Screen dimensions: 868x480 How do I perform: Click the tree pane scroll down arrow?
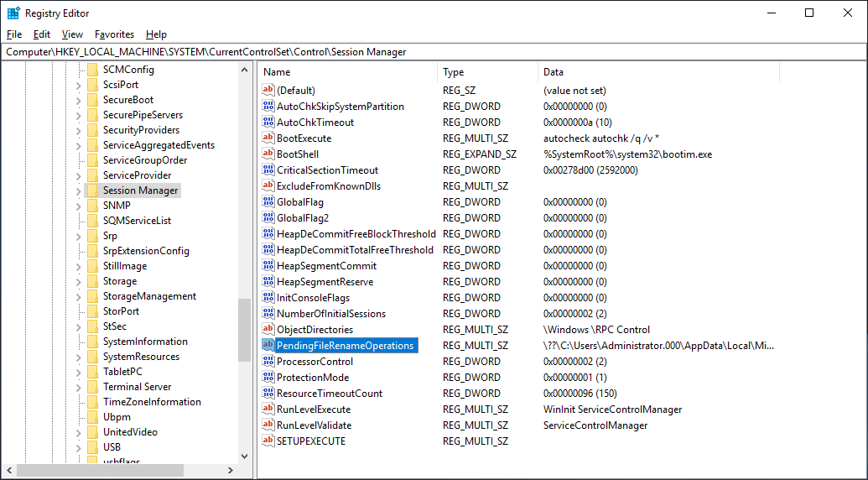click(x=244, y=456)
